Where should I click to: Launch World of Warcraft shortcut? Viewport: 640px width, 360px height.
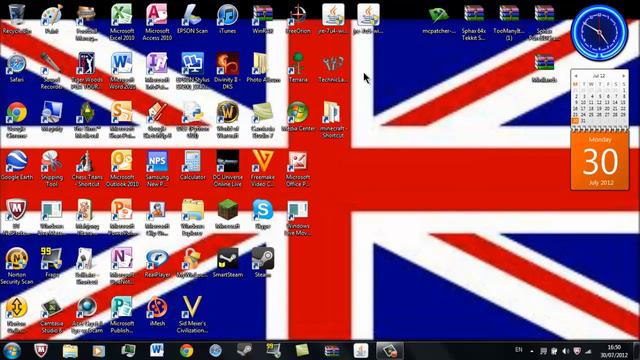point(227,119)
